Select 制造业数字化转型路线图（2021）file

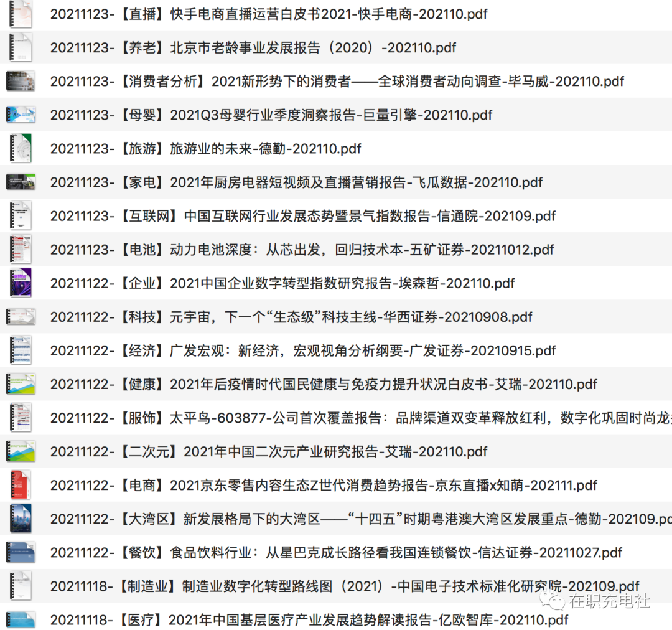(x=345, y=586)
